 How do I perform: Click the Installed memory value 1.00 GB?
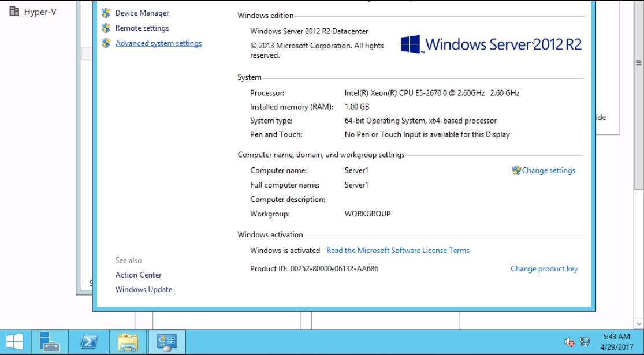(357, 107)
